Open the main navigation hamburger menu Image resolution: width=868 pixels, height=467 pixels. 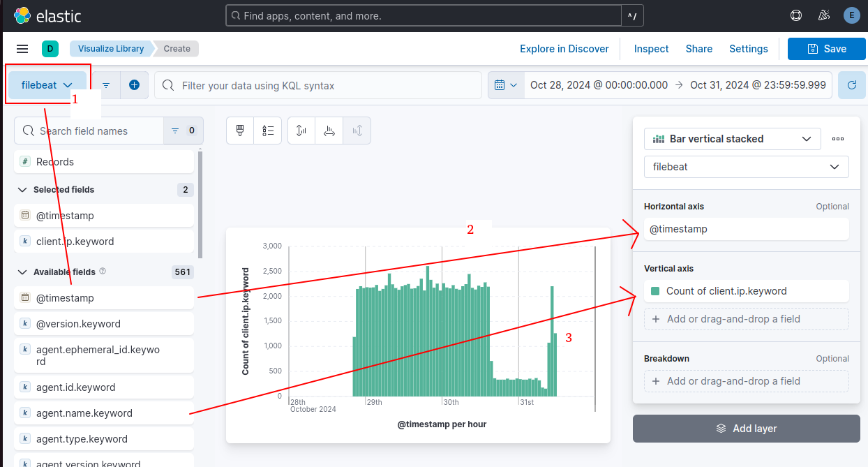[22, 49]
